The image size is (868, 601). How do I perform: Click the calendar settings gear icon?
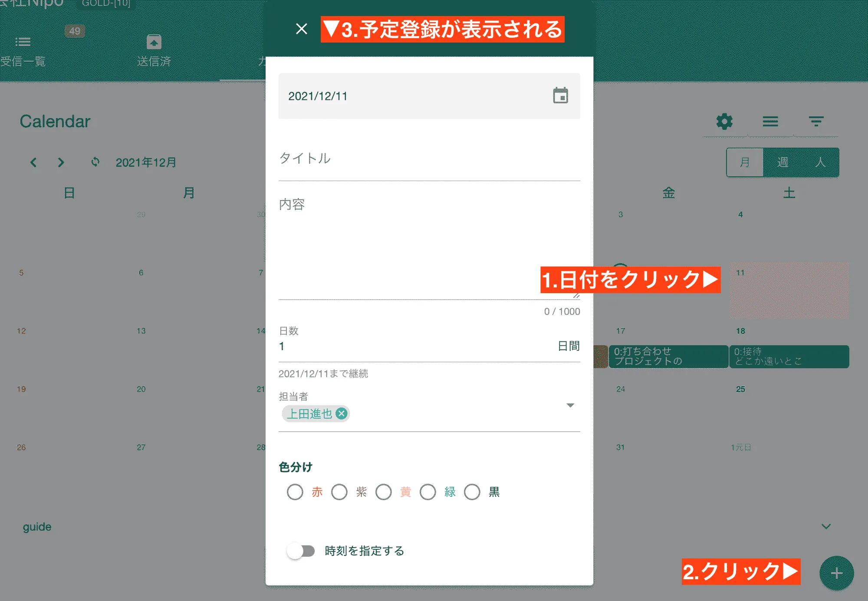point(724,122)
